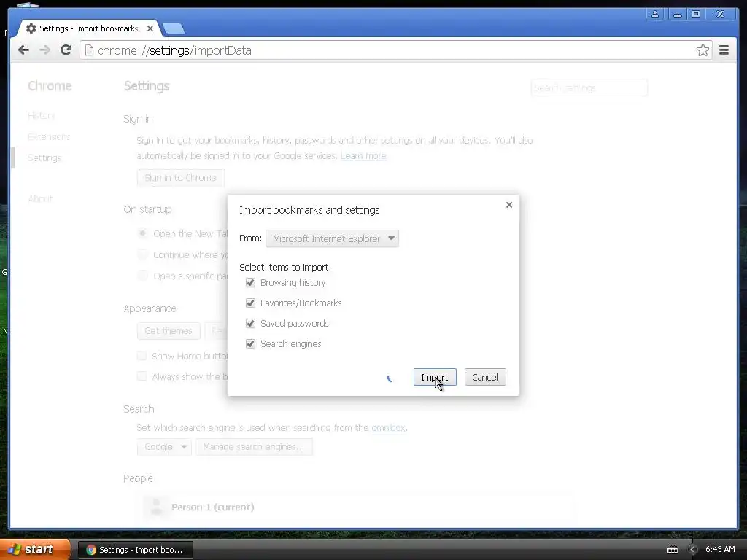Close the Settings tab with its X
747x560 pixels.
(x=150, y=28)
